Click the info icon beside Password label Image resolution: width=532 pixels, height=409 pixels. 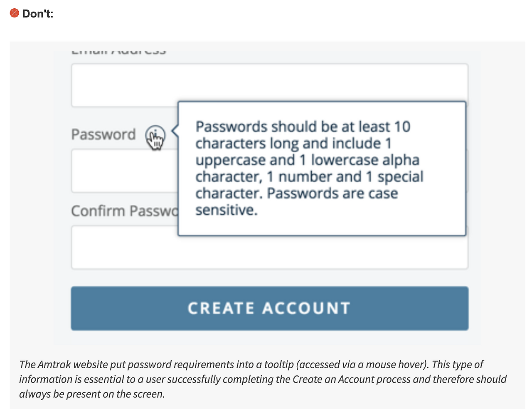click(x=155, y=135)
